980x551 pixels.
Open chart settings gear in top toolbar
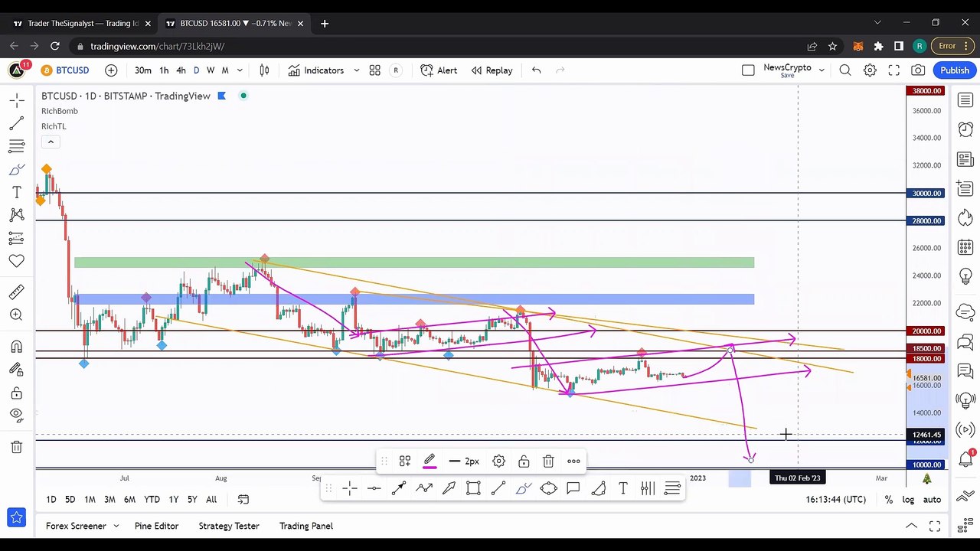tap(870, 70)
